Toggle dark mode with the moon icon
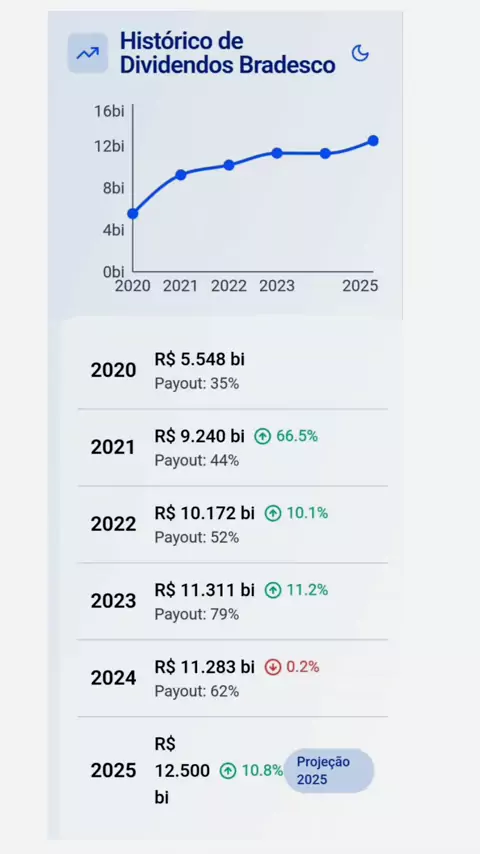This screenshot has height=854, width=480. [360, 53]
